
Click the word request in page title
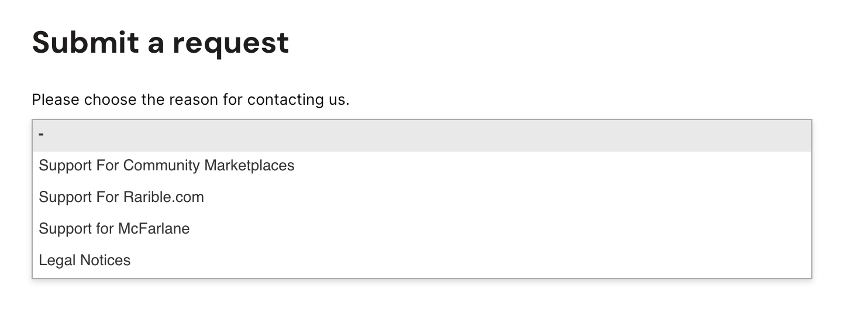230,43
